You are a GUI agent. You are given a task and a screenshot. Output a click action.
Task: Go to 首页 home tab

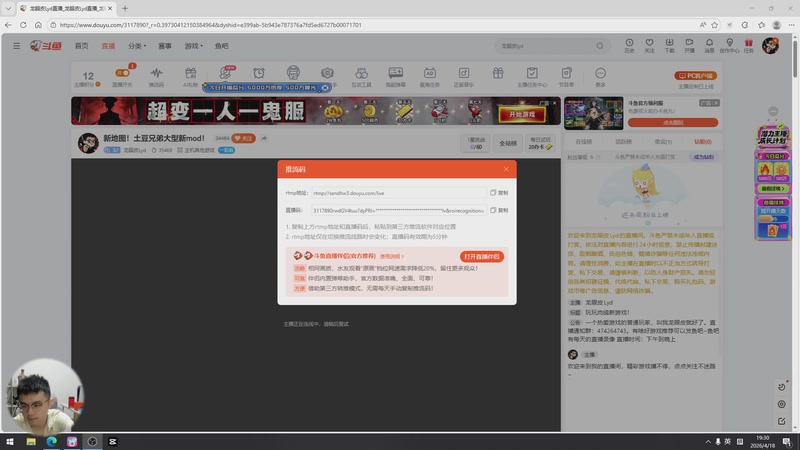[82, 46]
